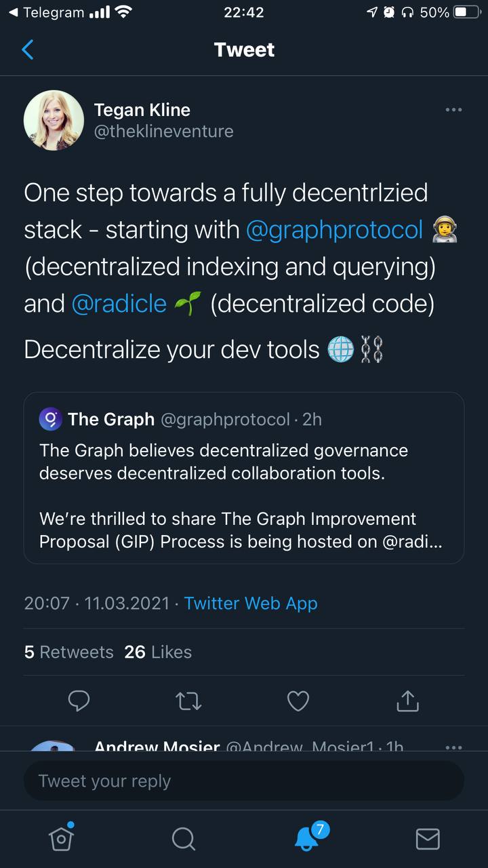Open the Home tab in bottom bar
The height and width of the screenshot is (868, 488).
pyautogui.click(x=61, y=839)
